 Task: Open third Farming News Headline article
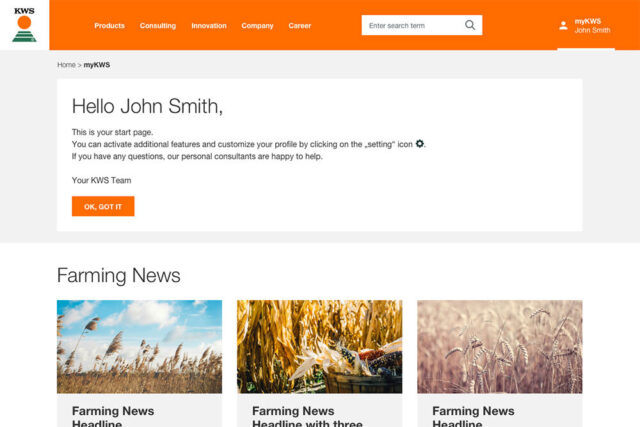click(x=473, y=415)
